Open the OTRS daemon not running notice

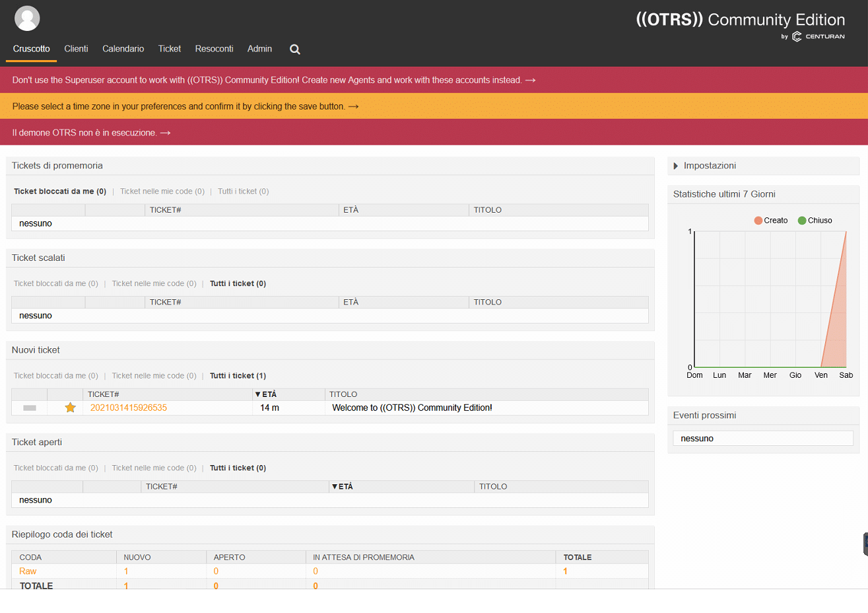91,133
